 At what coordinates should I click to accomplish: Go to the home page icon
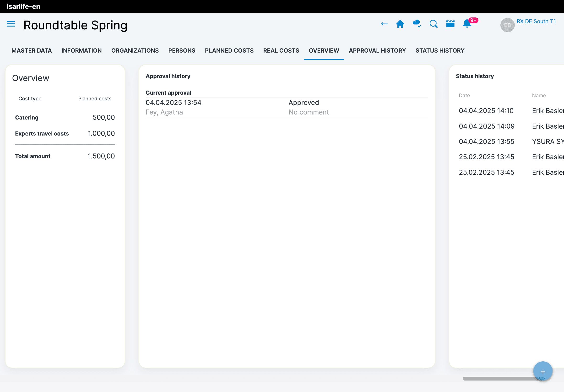(x=400, y=24)
